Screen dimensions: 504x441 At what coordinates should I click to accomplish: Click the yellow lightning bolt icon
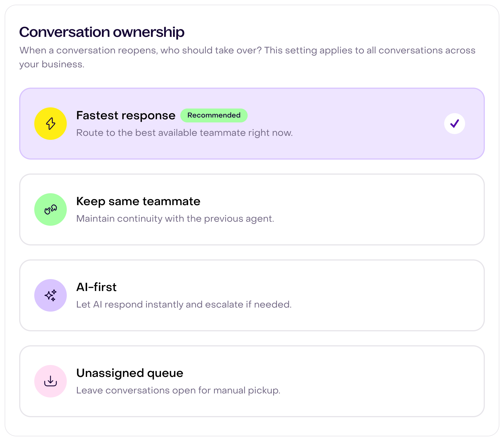51,124
